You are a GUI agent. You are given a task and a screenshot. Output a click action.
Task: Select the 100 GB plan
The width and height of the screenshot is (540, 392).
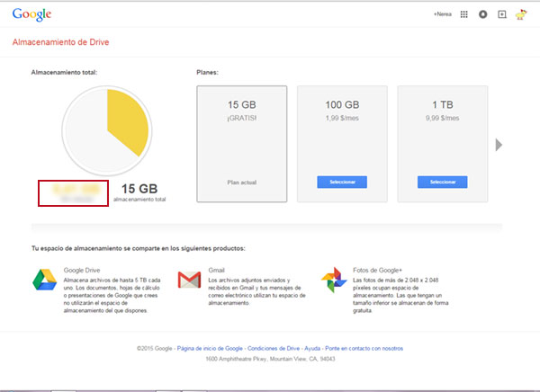coord(342,182)
